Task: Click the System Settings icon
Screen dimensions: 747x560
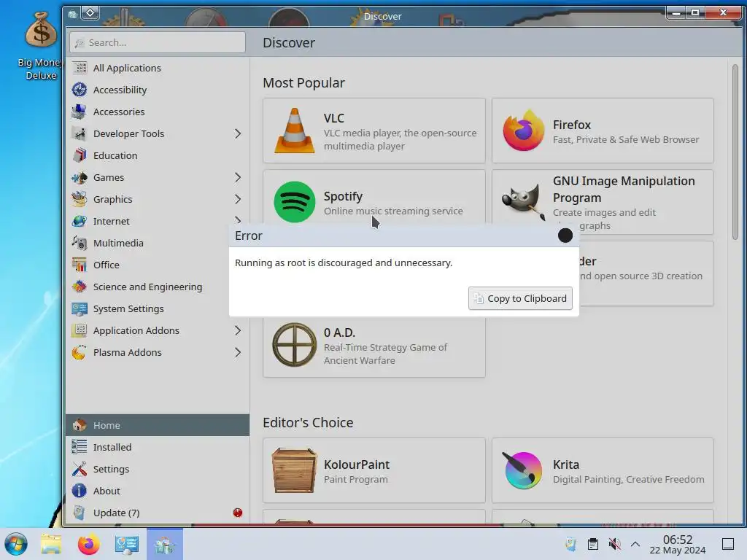Action: tap(79, 309)
